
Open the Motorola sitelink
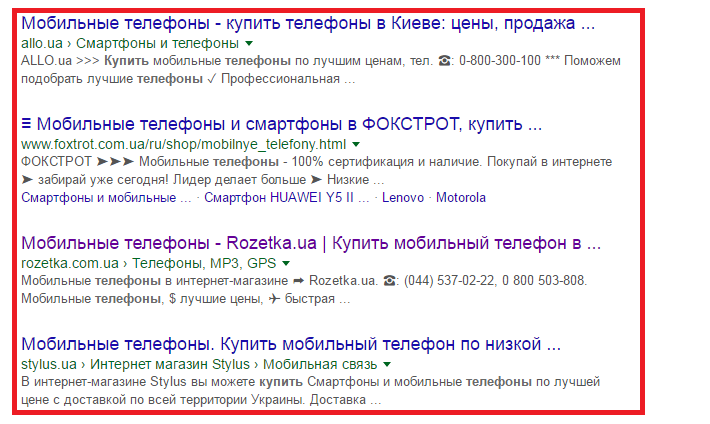[461, 198]
